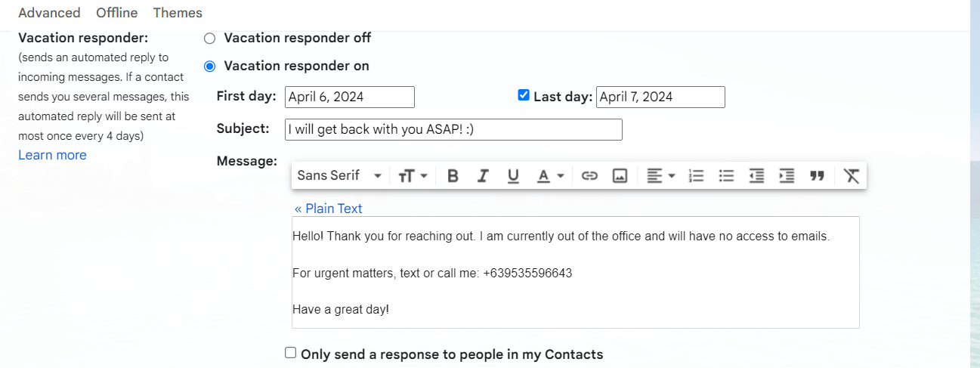Remove formatting from message text
Image resolution: width=980 pixels, height=368 pixels.
(x=852, y=176)
